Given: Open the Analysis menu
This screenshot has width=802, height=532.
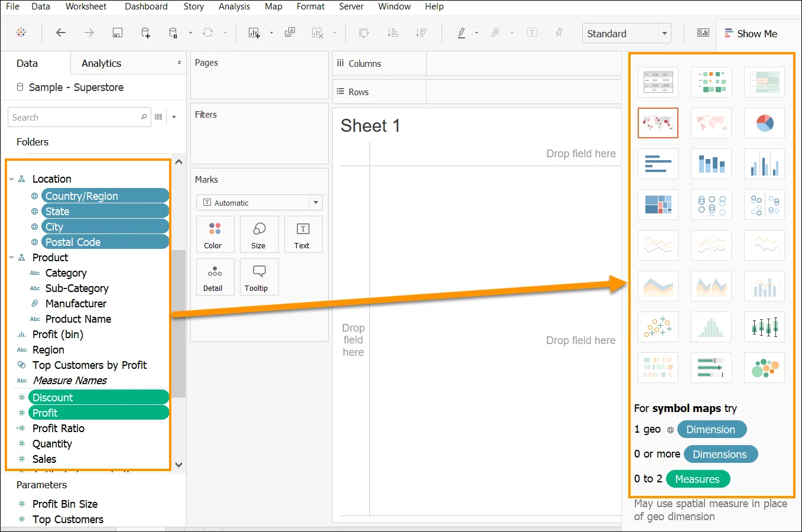Looking at the screenshot, I should coord(234,7).
